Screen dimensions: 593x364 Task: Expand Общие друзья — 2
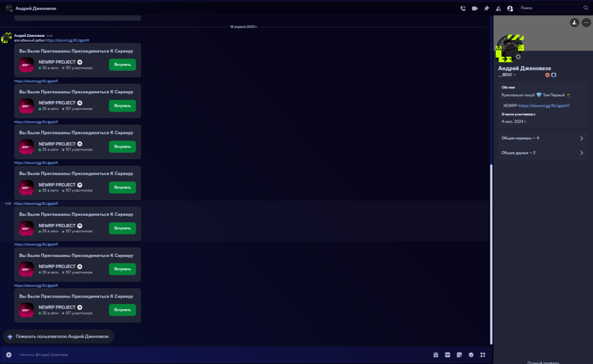coord(542,153)
